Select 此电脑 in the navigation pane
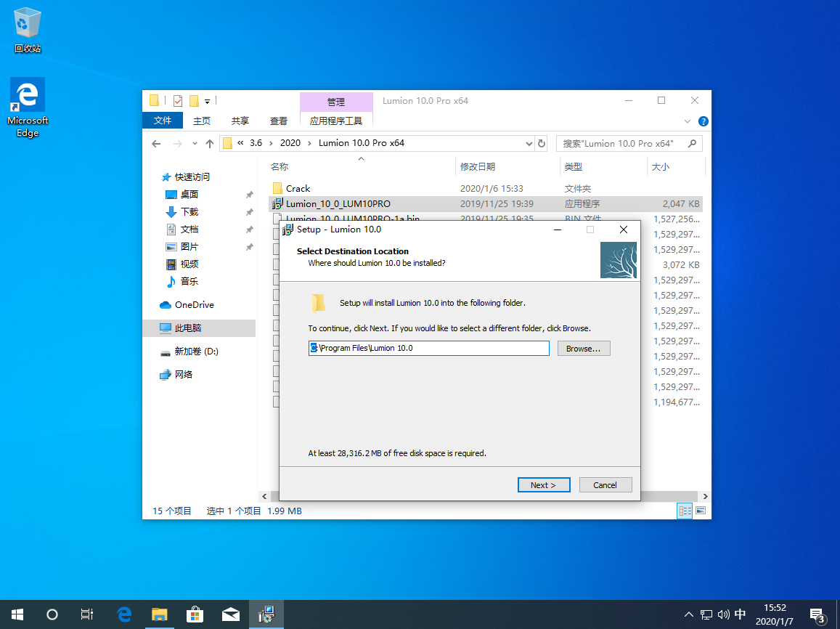 199,328
